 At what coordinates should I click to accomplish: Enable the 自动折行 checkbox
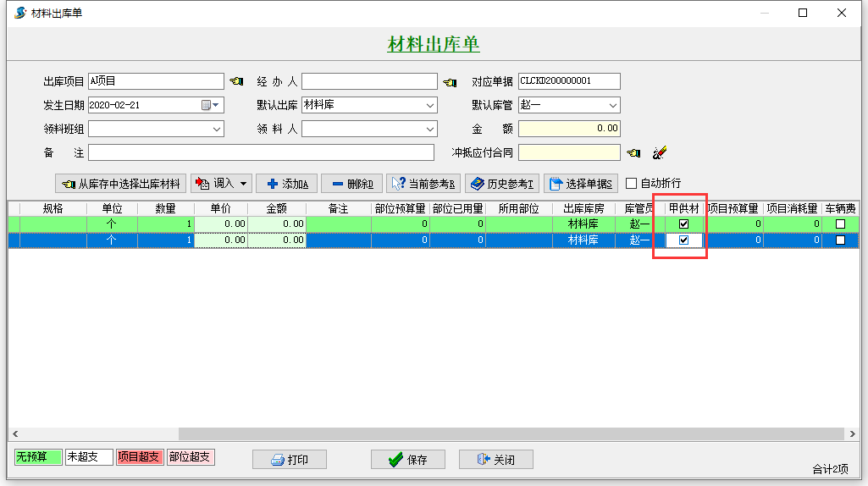tap(632, 184)
